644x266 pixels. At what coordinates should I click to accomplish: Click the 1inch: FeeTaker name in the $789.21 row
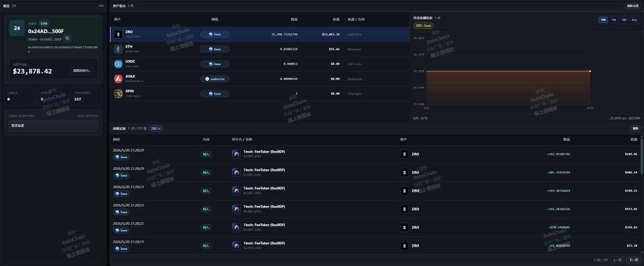[x=264, y=188]
